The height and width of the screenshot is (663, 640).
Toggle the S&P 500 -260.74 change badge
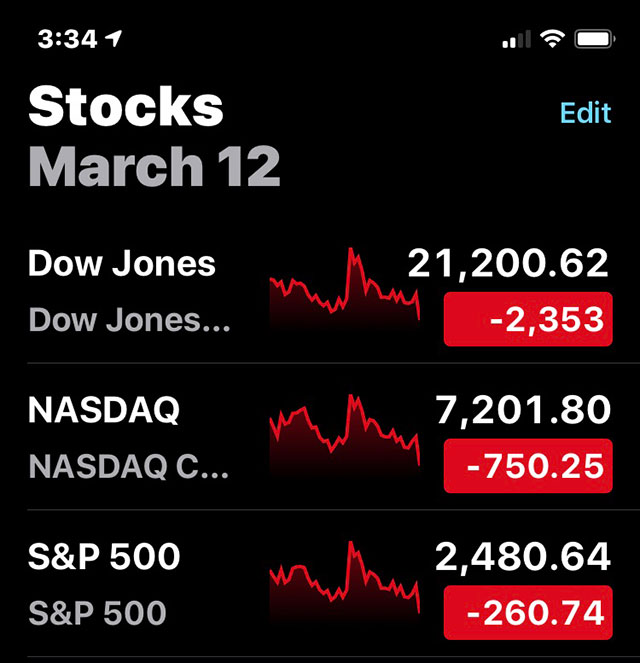coord(528,613)
